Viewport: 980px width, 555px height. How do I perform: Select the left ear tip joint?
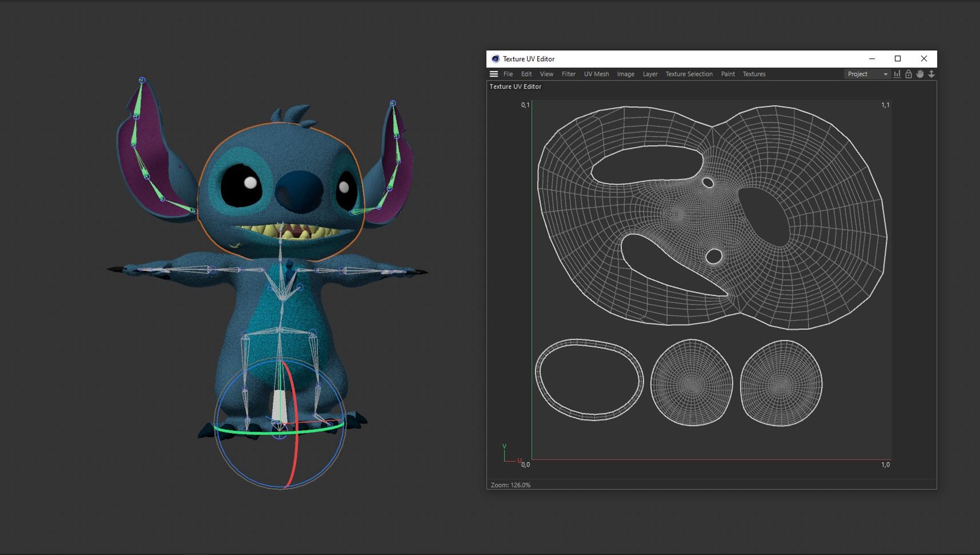pos(142,80)
